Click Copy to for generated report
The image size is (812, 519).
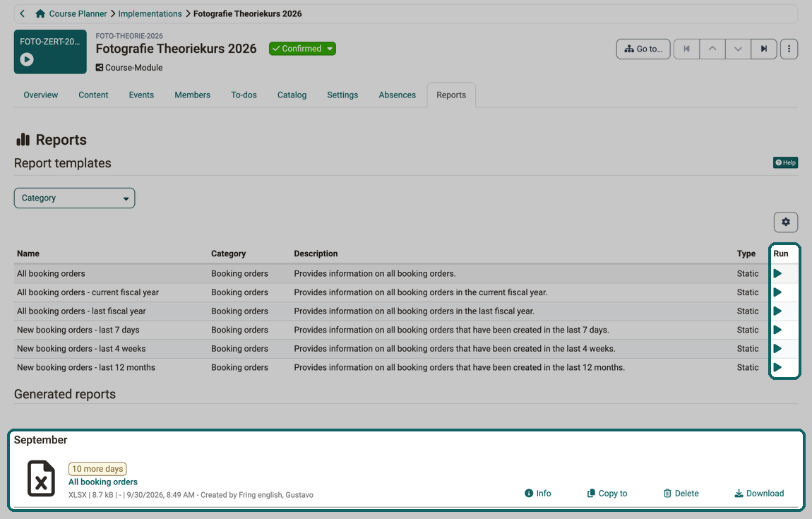point(607,493)
